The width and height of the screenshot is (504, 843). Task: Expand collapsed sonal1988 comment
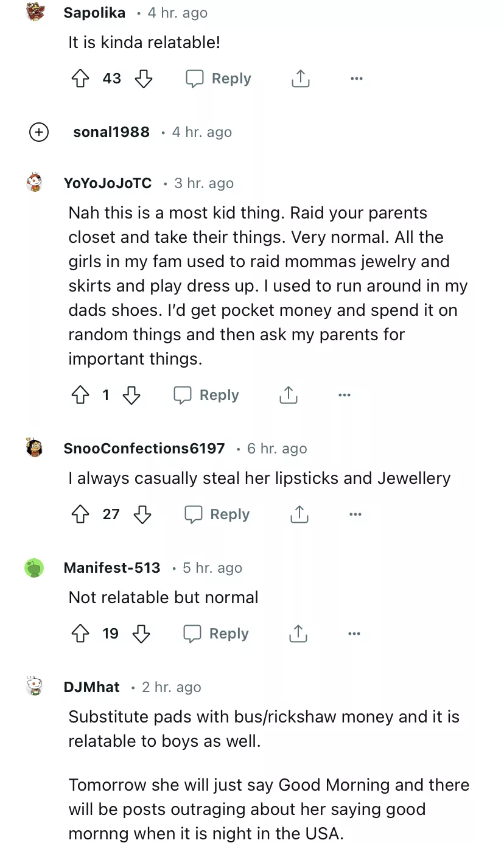(39, 132)
